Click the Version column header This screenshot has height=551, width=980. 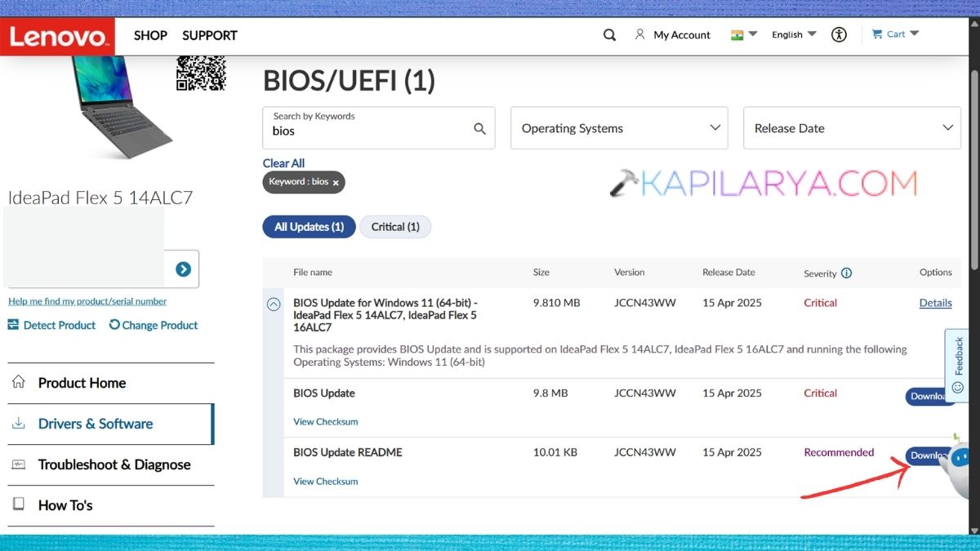click(630, 273)
